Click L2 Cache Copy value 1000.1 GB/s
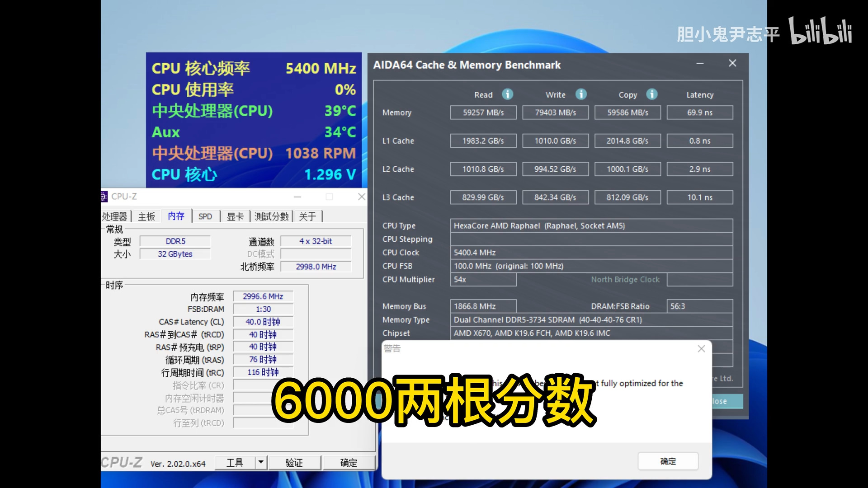 click(627, 169)
